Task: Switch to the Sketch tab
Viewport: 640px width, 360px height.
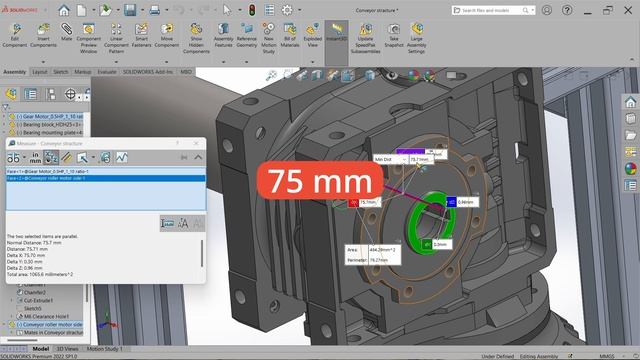Action: [60, 72]
